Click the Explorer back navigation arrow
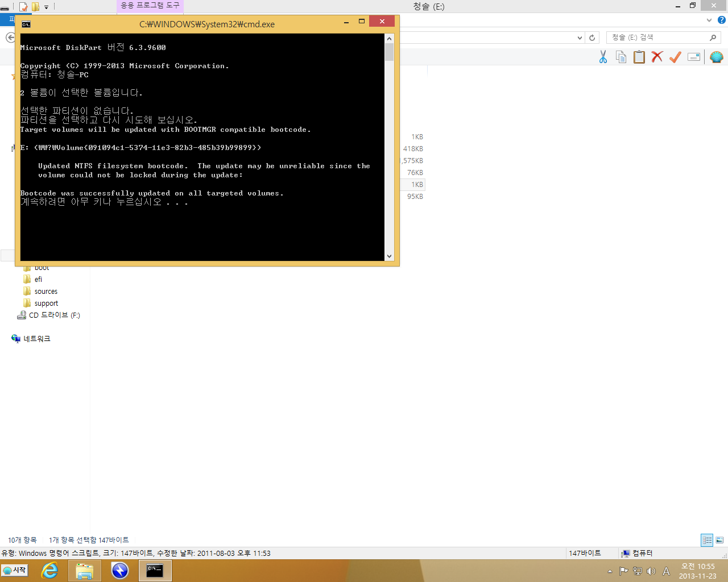The width and height of the screenshot is (728, 582). tap(10, 38)
